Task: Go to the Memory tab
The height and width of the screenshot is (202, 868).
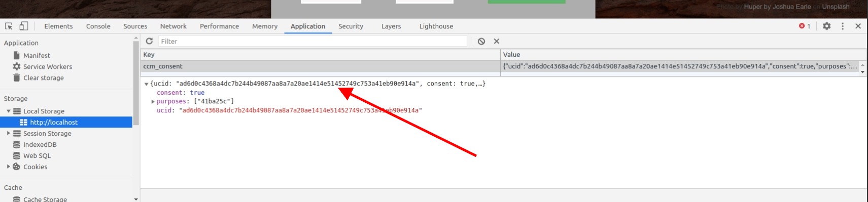Action: [265, 26]
